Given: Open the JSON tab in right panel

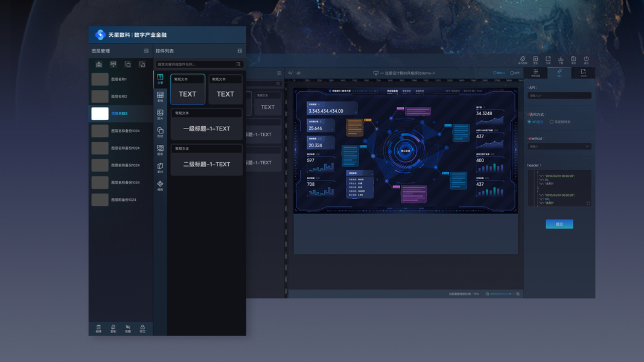Looking at the screenshot, I should coord(583,72).
